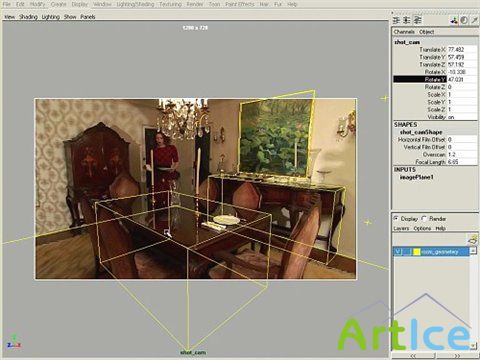480x360 pixels.
Task: Select the imagePlane1 input node
Action: point(416,177)
